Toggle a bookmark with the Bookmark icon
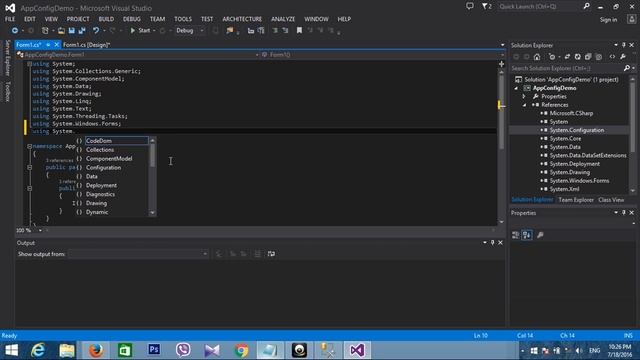The width and height of the screenshot is (640, 360). [299, 31]
